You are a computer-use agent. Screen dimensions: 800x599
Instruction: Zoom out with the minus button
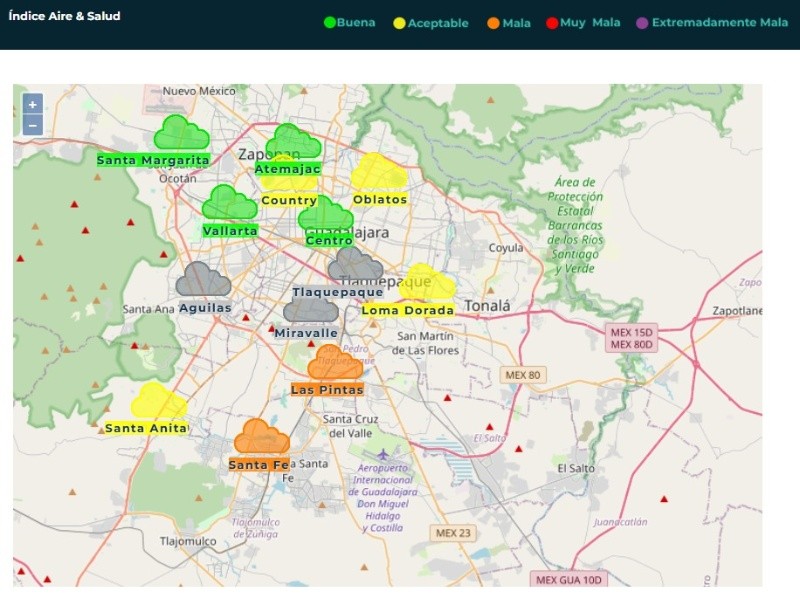tap(33, 125)
